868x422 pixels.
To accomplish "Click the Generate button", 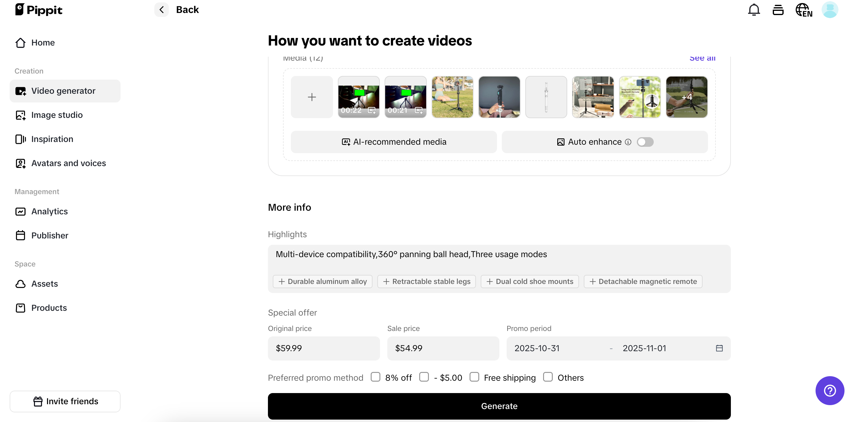I will 499,406.
